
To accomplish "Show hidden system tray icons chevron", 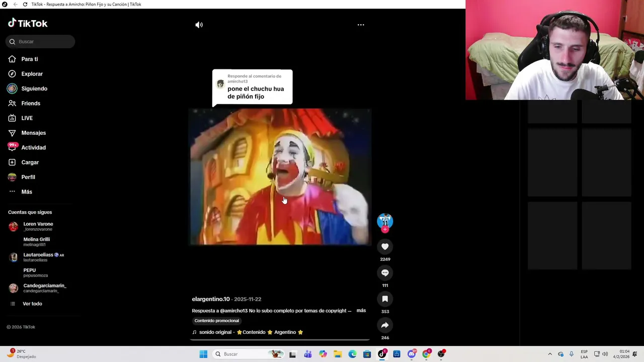I will click(x=550, y=354).
